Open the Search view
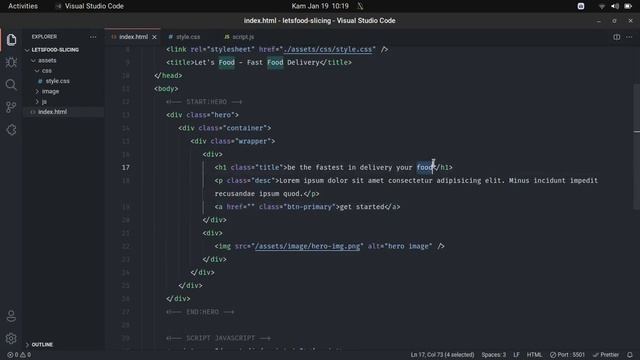 point(11,85)
